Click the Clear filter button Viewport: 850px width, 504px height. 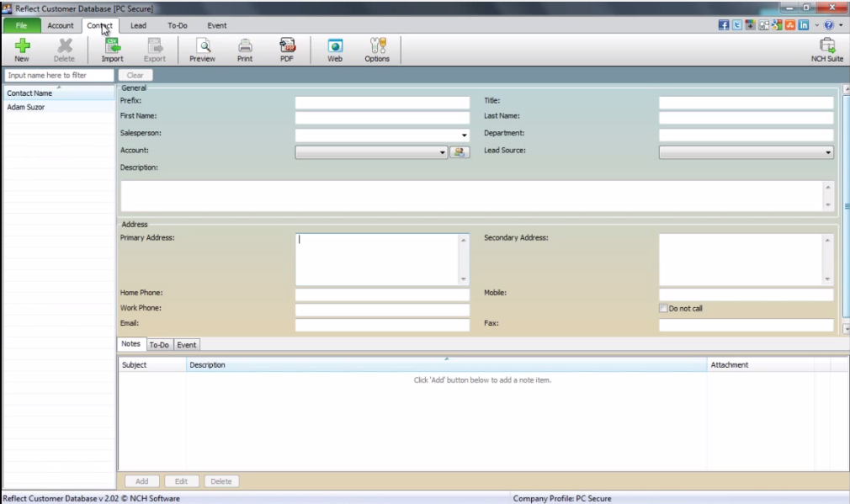[x=135, y=76]
